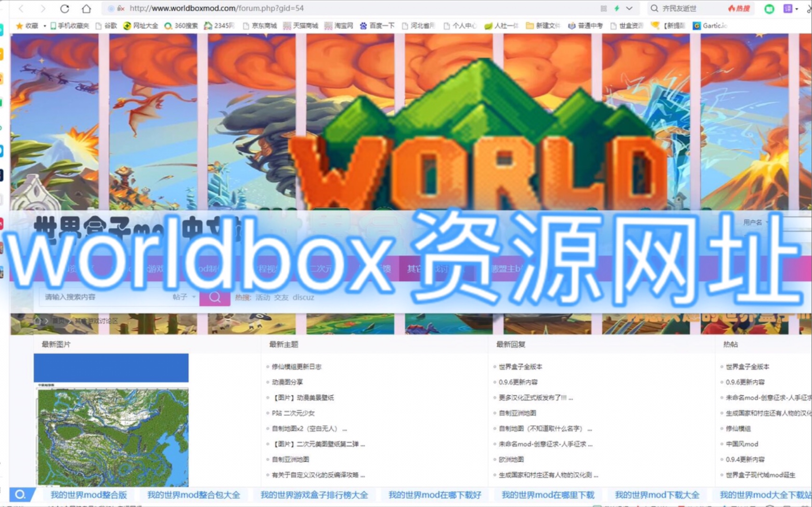Click the discuz hot search link
The image size is (812, 507).
tap(303, 298)
